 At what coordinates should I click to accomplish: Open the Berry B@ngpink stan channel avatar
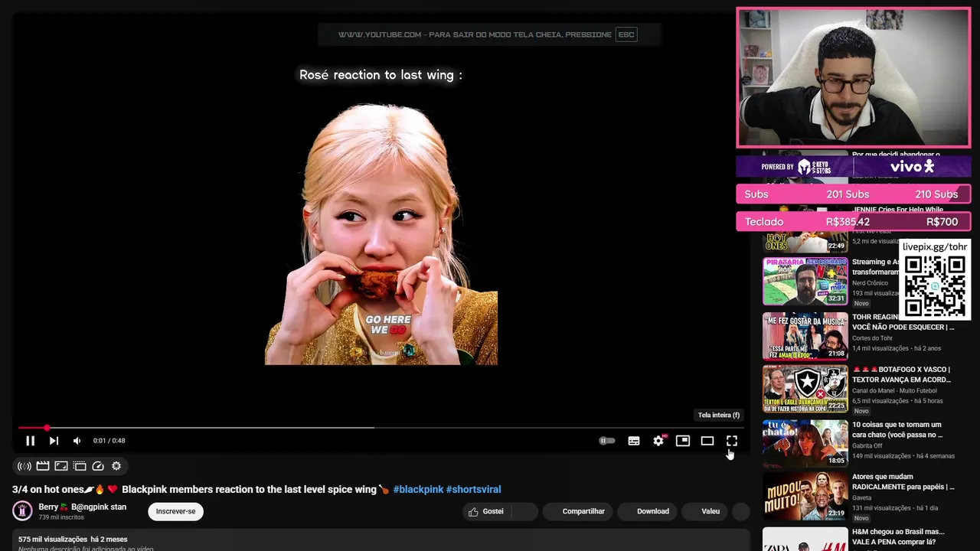22,510
